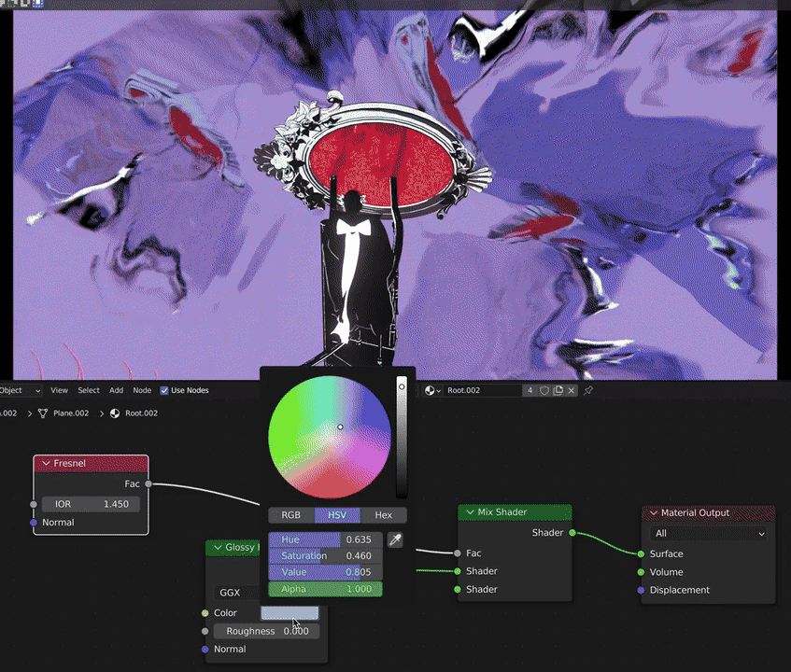Click the Plane.002 mesh breadcrumb icon
Screen dimensions: 791x672
click(x=41, y=413)
